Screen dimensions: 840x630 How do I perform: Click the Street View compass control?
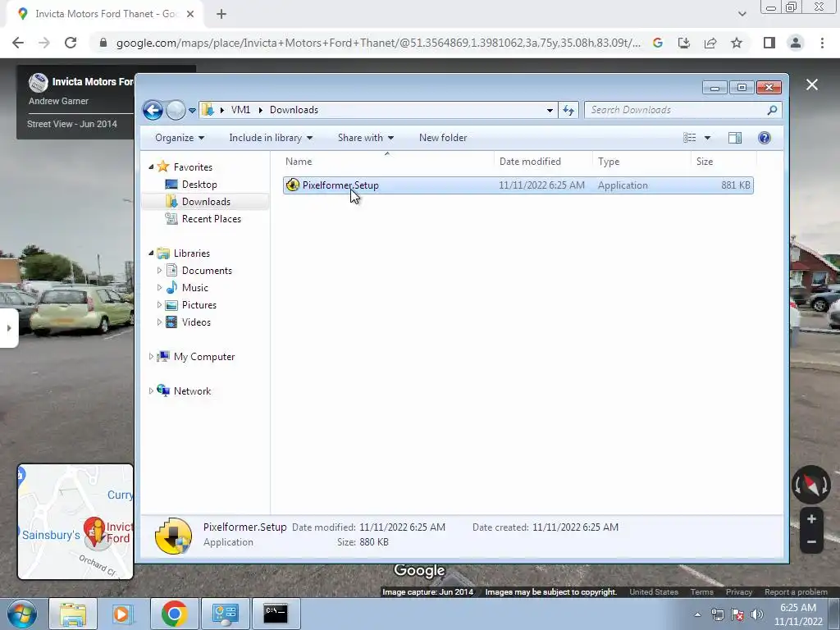click(811, 485)
